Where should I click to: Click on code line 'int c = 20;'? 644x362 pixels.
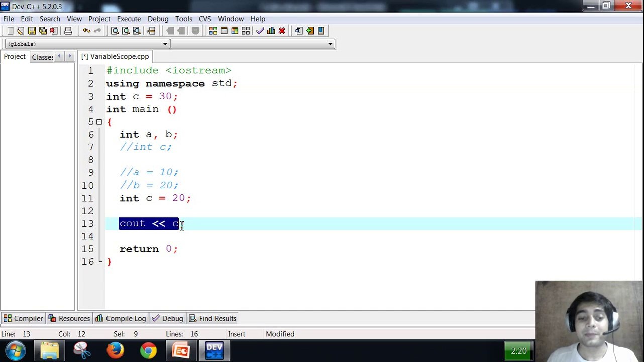click(155, 198)
